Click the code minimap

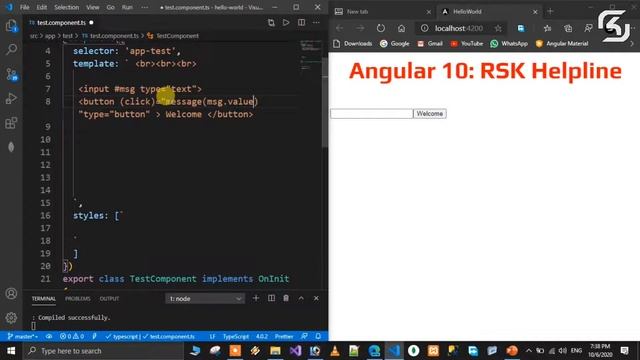[x=311, y=55]
